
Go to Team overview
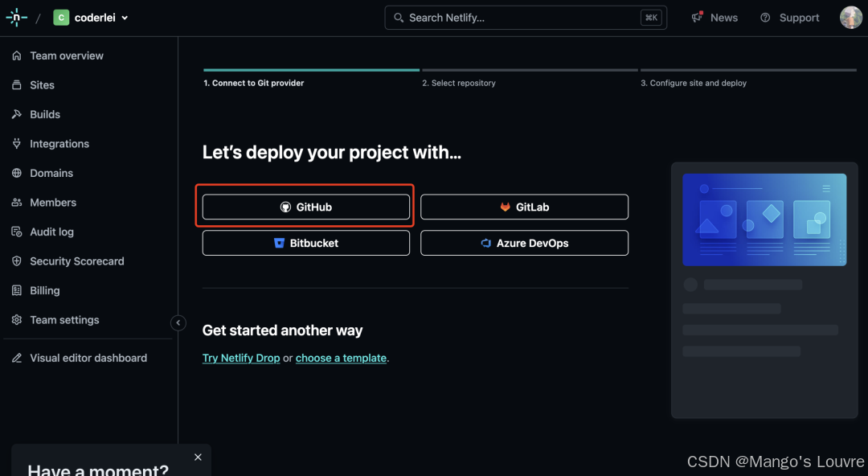click(66, 55)
